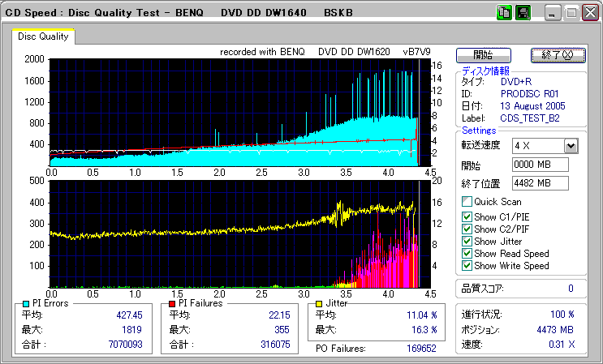
Task: Select the Disc Quality tab
Action: coord(44,36)
